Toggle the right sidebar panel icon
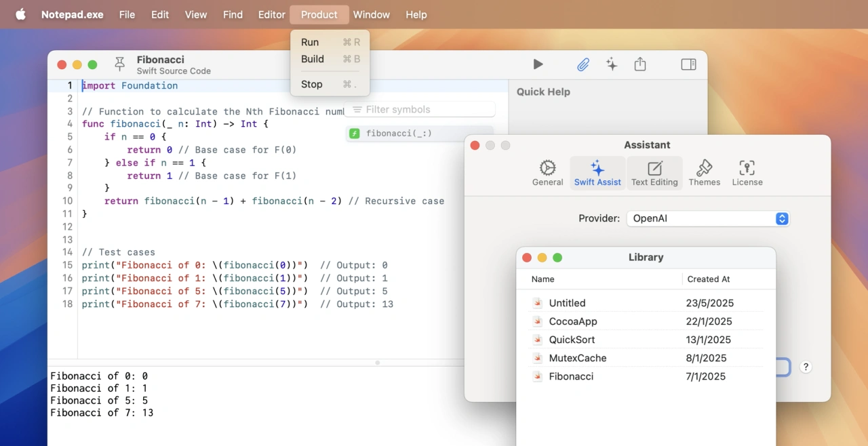The width and height of the screenshot is (868, 446). (688, 64)
